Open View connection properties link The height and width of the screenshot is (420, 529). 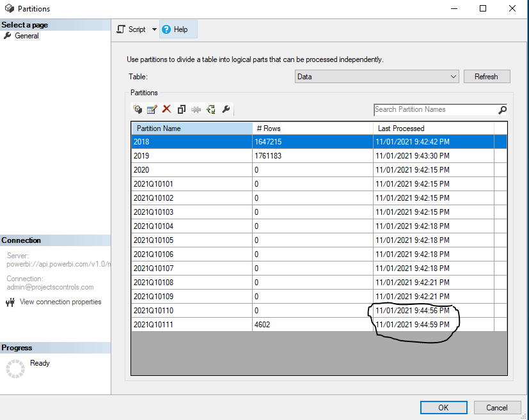click(x=60, y=302)
